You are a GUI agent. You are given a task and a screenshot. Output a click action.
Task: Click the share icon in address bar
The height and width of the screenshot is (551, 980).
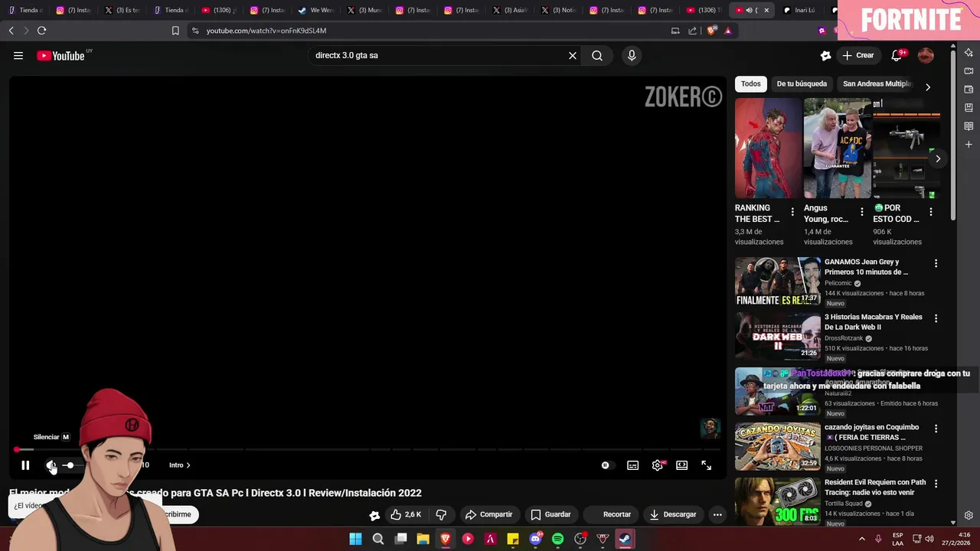(692, 31)
